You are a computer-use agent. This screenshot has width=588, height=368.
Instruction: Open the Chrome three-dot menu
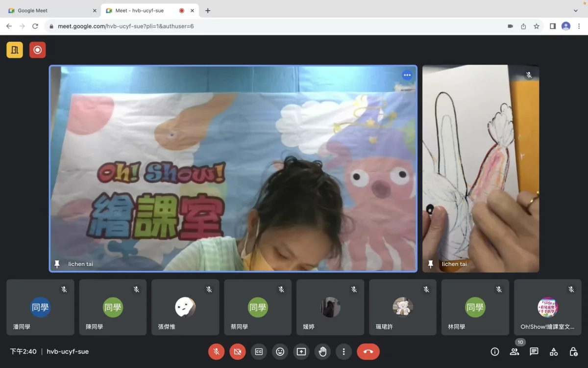pos(579,26)
